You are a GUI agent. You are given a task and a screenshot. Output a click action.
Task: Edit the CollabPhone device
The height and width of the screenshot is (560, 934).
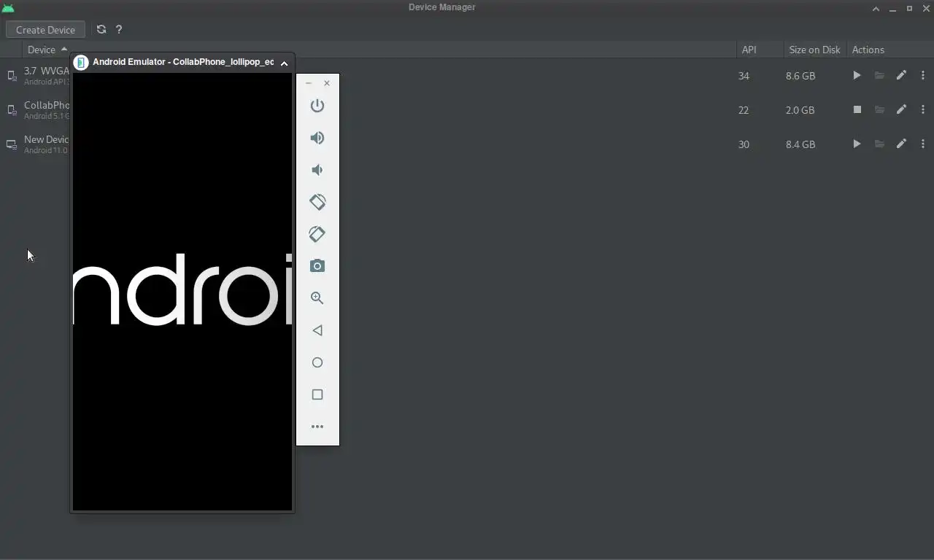(901, 109)
